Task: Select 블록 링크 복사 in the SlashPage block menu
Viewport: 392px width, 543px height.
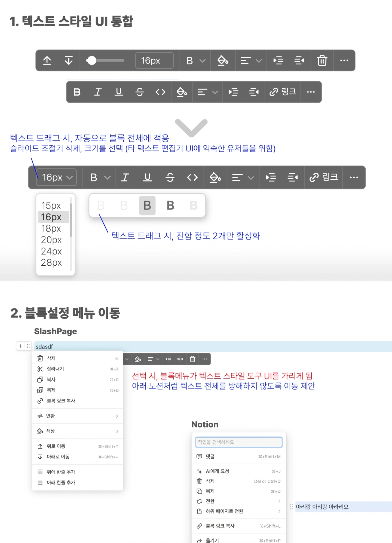Action: (61, 401)
